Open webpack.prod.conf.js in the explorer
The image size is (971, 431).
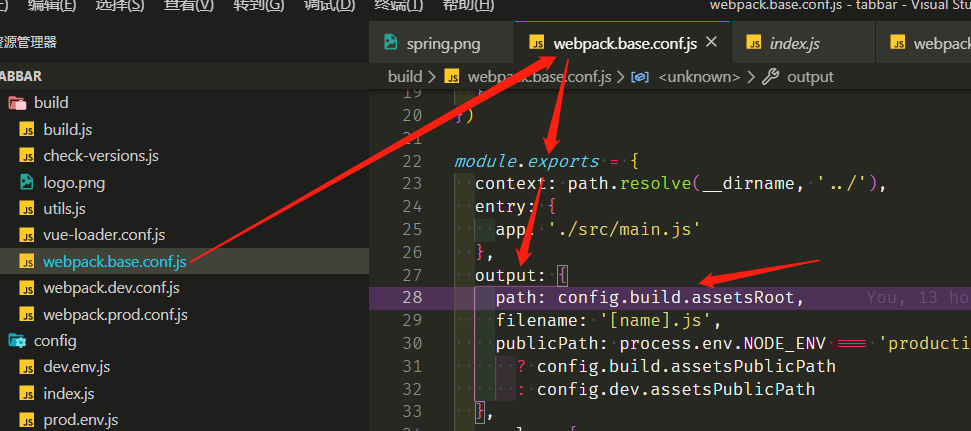click(x=115, y=315)
